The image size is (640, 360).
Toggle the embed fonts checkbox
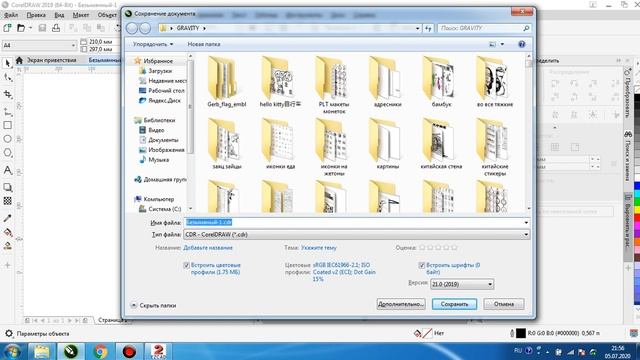pyautogui.click(x=422, y=265)
